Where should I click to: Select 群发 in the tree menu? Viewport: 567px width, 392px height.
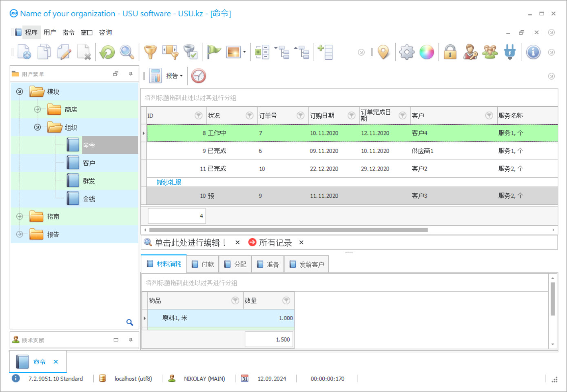89,181
